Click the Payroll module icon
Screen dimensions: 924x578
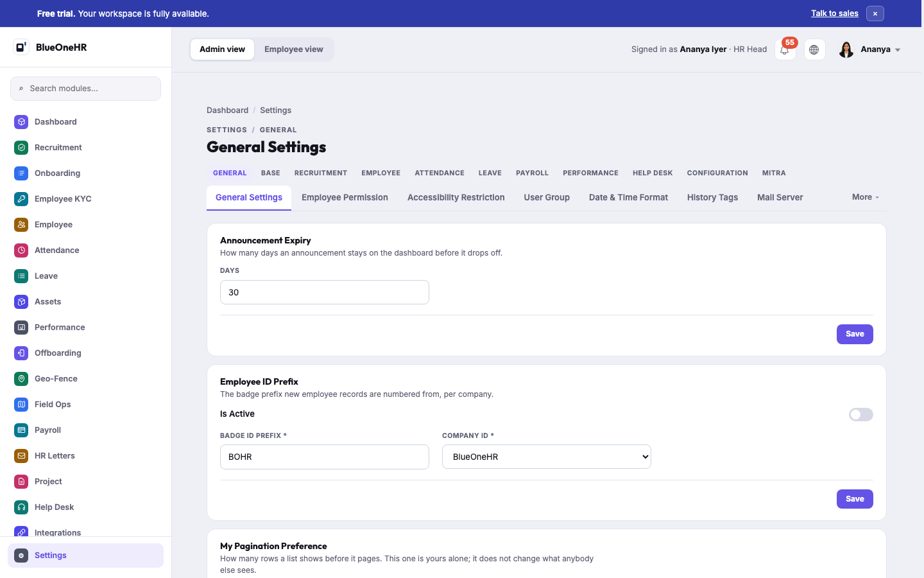coord(21,430)
